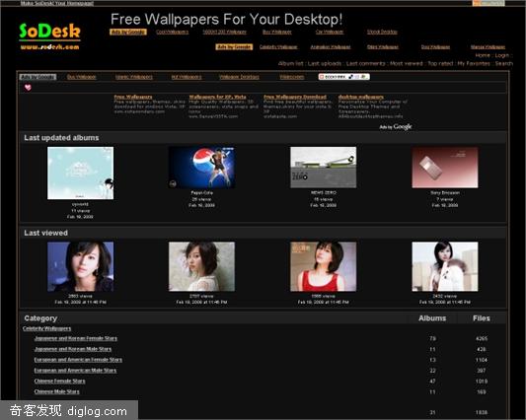Open Chinese Male Stars category
Screen dimensions: 526x420
click(x=56, y=391)
